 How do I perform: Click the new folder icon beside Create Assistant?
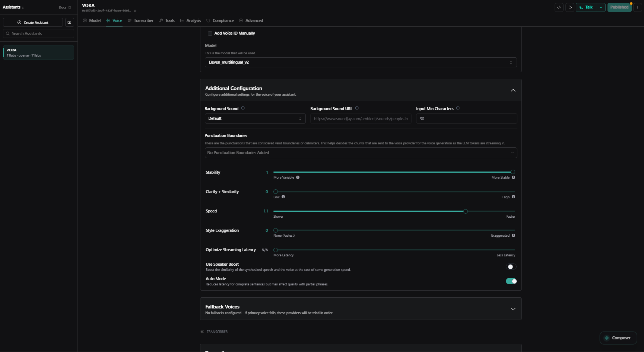(x=69, y=22)
